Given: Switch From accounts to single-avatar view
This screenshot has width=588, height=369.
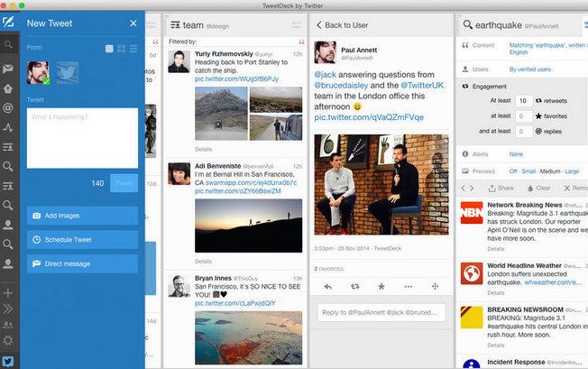Looking at the screenshot, I should click(109, 49).
